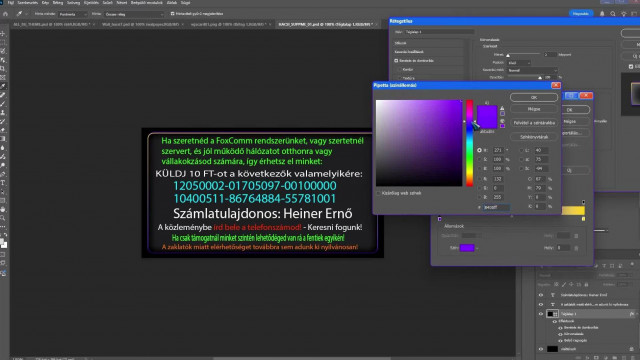The width and height of the screenshot is (640, 360).
Task: Collapse the effects list on Téglalap 1
Action: (x=636, y=314)
